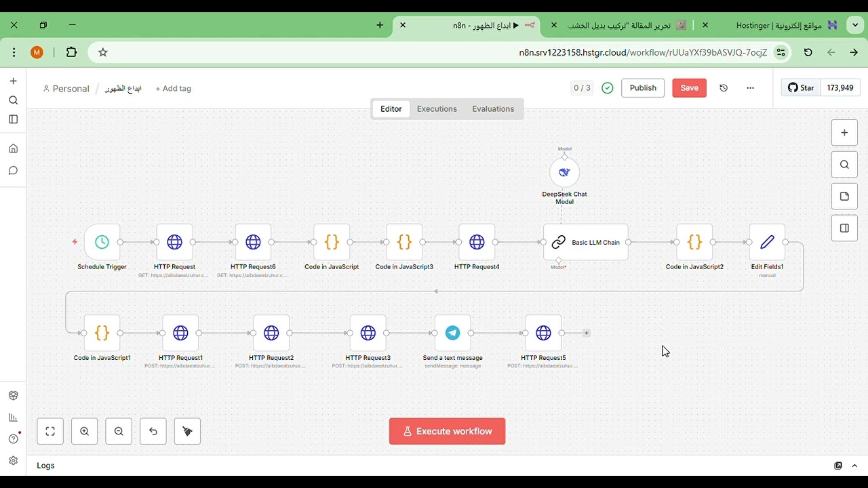868x488 pixels.
Task: Select the HTTP Request1 node
Action: point(180,333)
